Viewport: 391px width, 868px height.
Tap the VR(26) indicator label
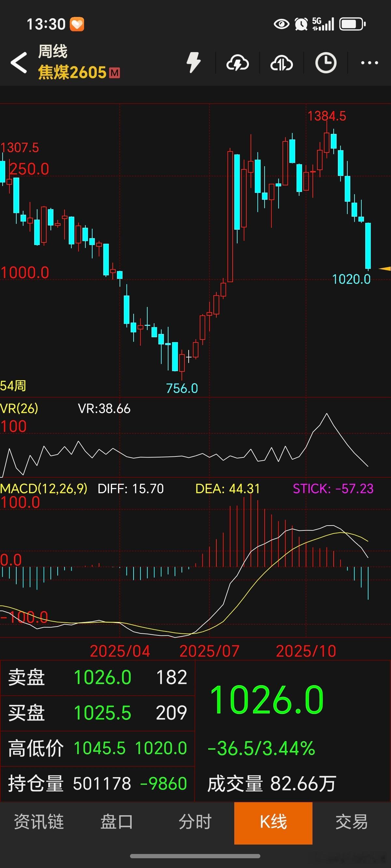tap(19, 408)
